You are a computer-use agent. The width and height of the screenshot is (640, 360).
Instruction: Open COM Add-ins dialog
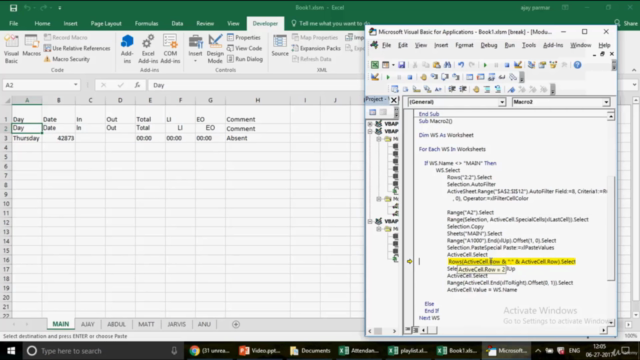tap(170, 49)
